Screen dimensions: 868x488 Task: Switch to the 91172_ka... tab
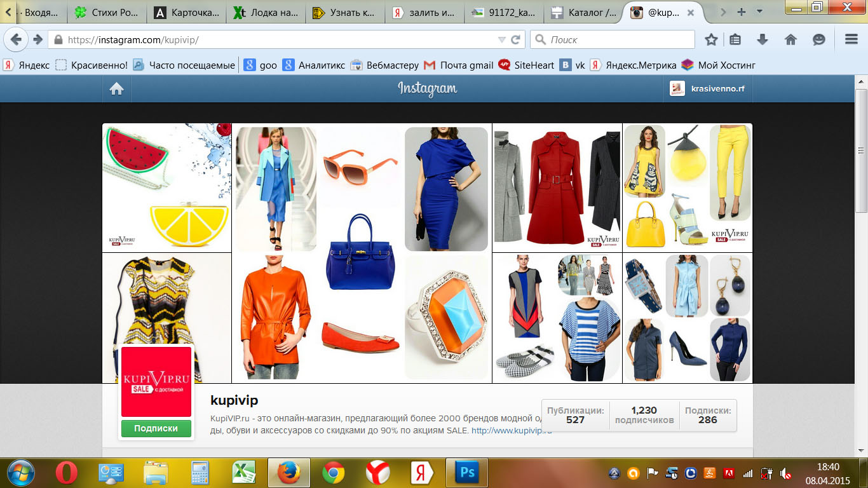505,12
